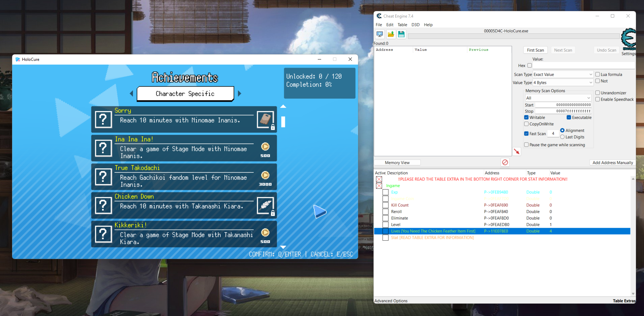Check the CopyOnWrite option
The height and width of the screenshot is (316, 644).
click(x=526, y=124)
